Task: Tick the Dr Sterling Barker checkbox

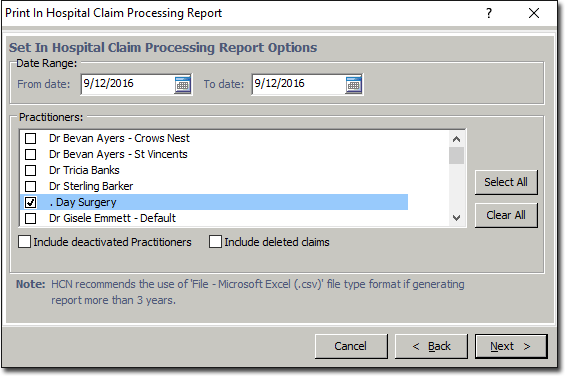Action: coord(31,186)
